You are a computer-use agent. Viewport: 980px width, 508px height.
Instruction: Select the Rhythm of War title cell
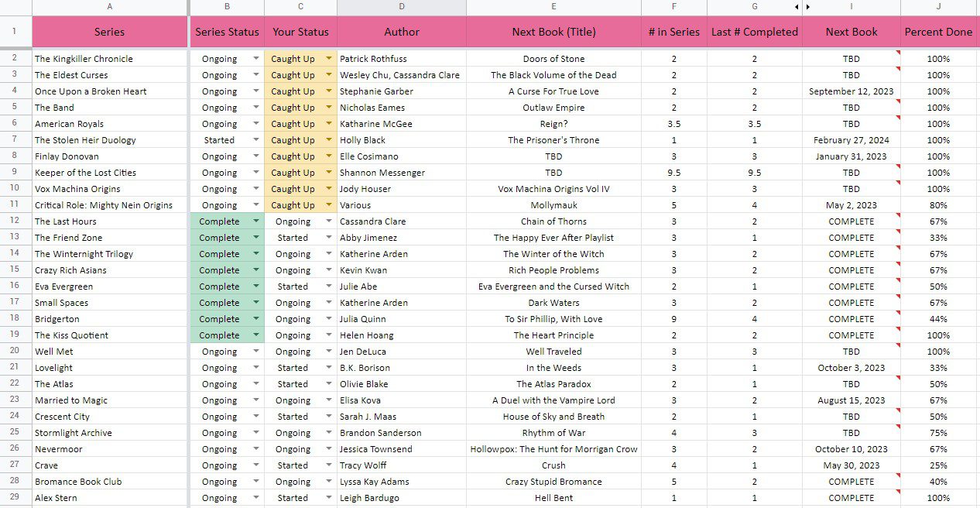(x=553, y=433)
